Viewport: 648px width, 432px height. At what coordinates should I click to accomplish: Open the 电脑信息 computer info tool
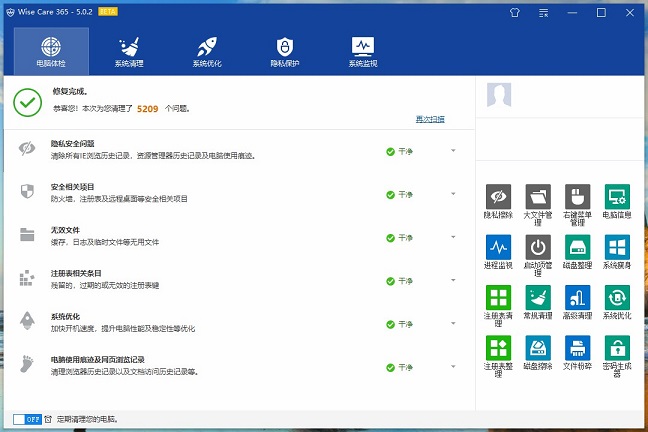coord(617,197)
